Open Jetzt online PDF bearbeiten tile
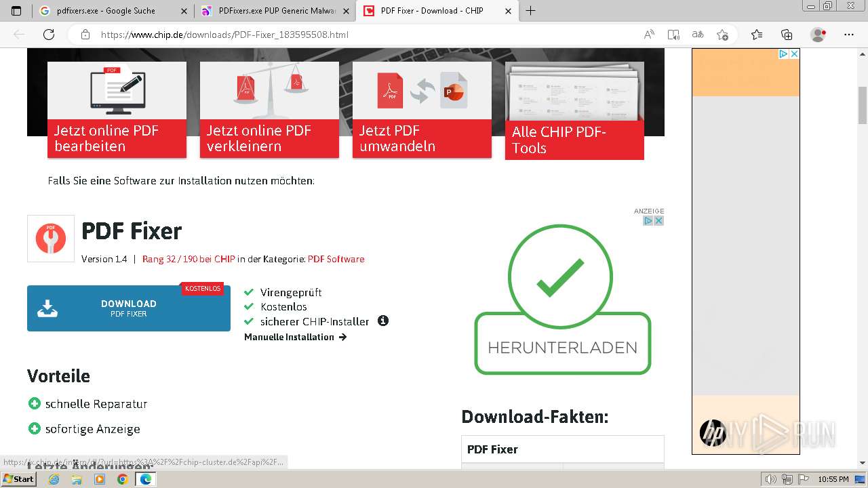868x488 pixels. point(117,110)
